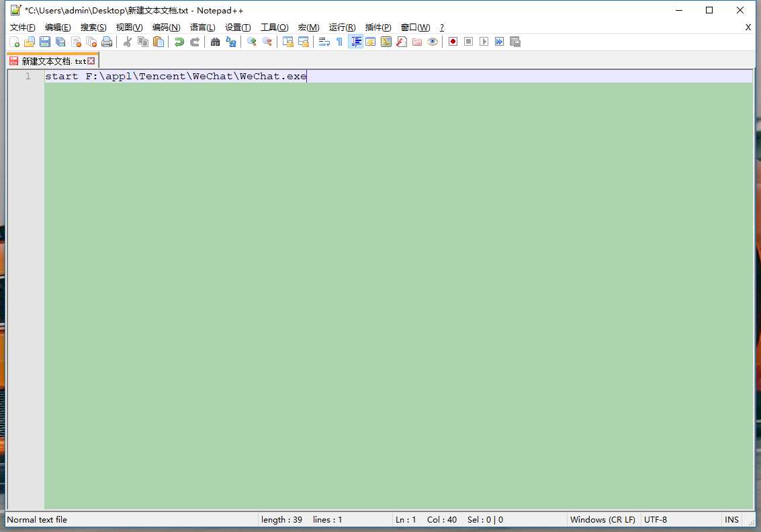Toggle Folder as Workspace panel icon
The width and height of the screenshot is (761, 532).
click(417, 42)
